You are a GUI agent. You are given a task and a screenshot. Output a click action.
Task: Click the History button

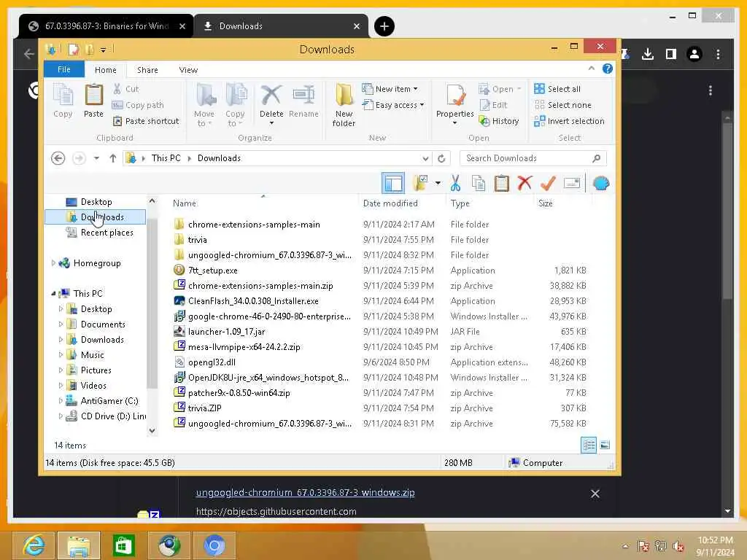[x=499, y=122]
